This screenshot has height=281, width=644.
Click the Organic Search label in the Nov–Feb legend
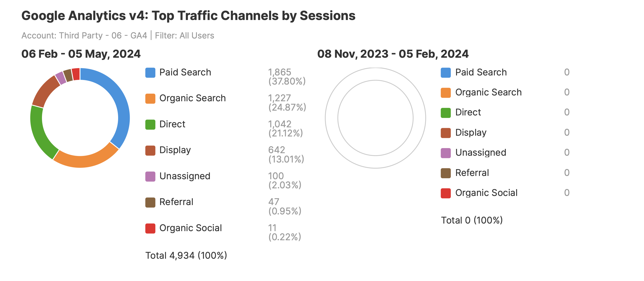click(488, 92)
